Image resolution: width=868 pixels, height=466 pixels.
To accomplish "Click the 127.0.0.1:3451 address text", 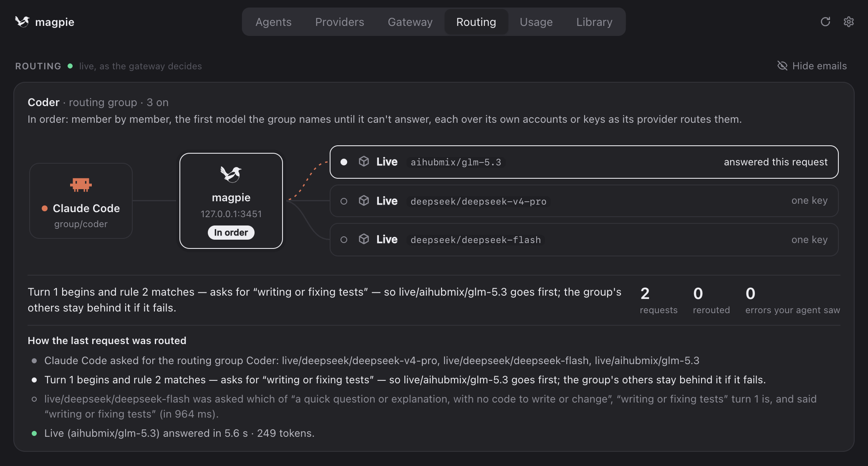I will coord(231,214).
